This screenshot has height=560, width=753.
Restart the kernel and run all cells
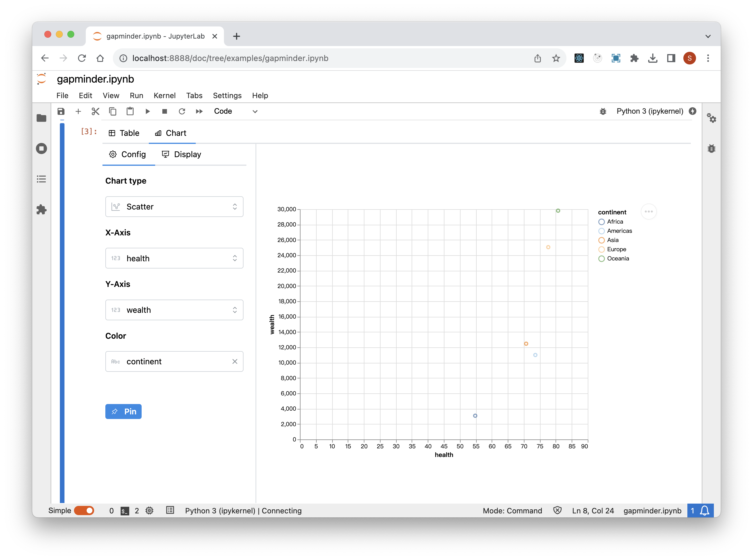tap(199, 111)
